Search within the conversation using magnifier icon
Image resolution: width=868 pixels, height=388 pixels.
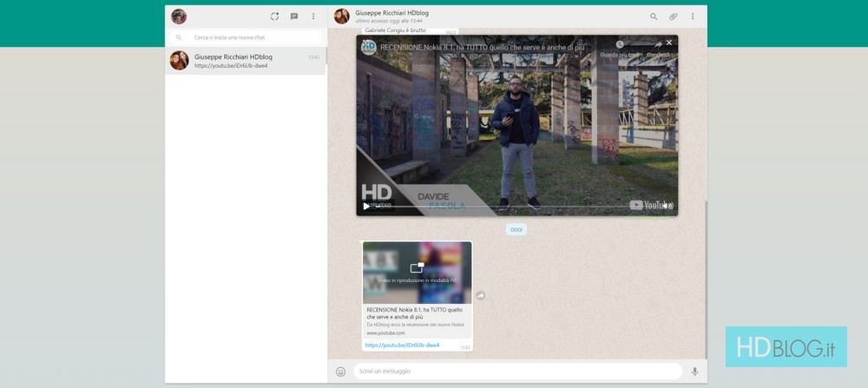(x=654, y=16)
